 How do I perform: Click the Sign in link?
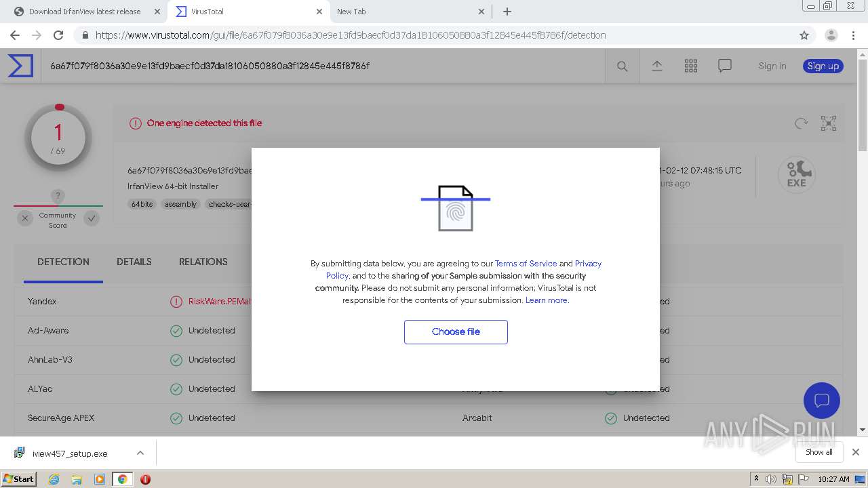pos(772,66)
